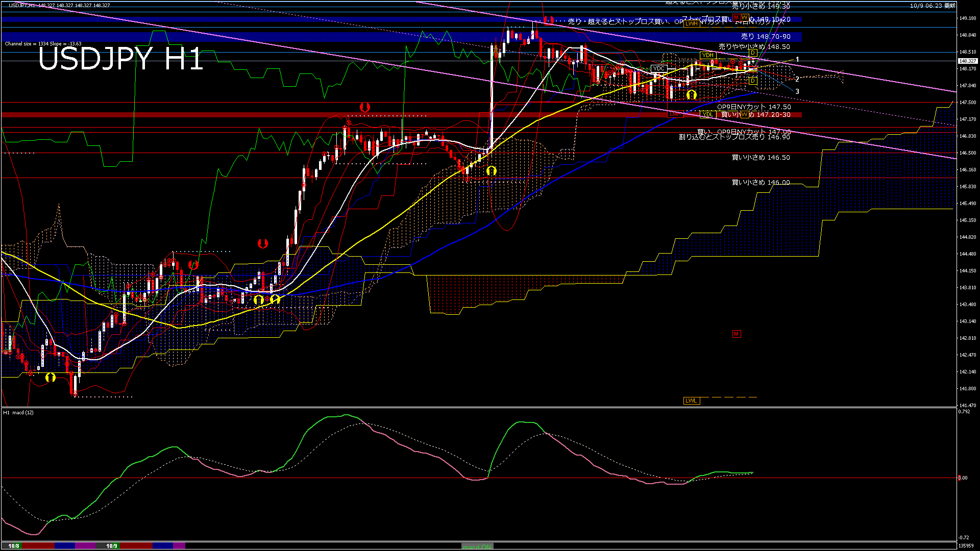
Task: Click the red sell arrow near 144.70
Action: pyautogui.click(x=262, y=243)
